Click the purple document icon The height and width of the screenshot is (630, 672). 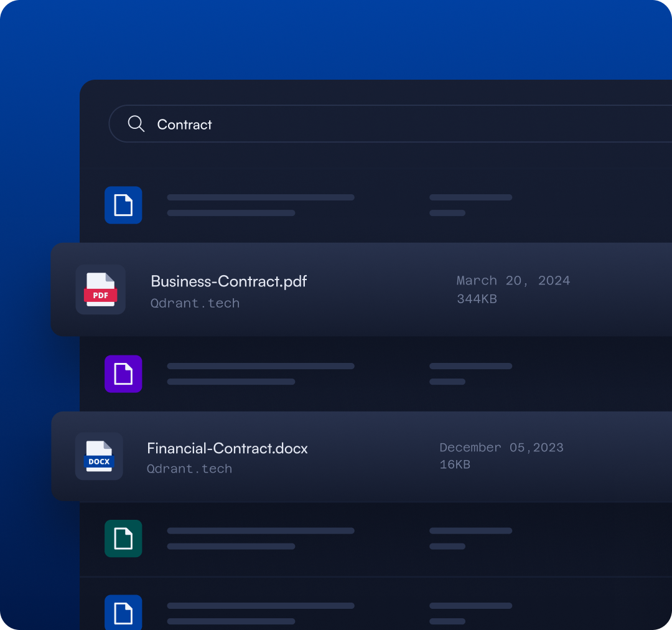pos(123,374)
